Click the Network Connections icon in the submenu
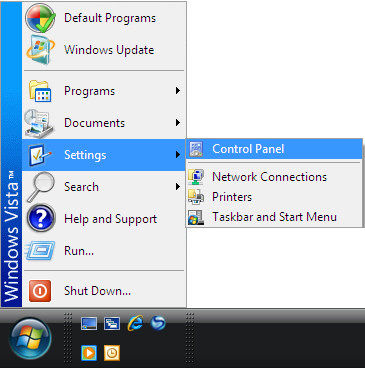The height and width of the screenshot is (368, 365). coord(196,177)
